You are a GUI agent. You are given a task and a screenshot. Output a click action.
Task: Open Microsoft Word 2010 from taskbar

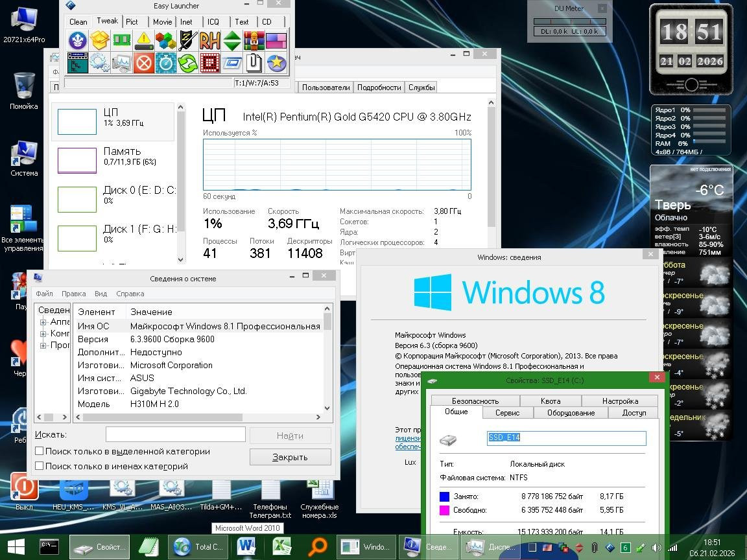[x=247, y=546]
